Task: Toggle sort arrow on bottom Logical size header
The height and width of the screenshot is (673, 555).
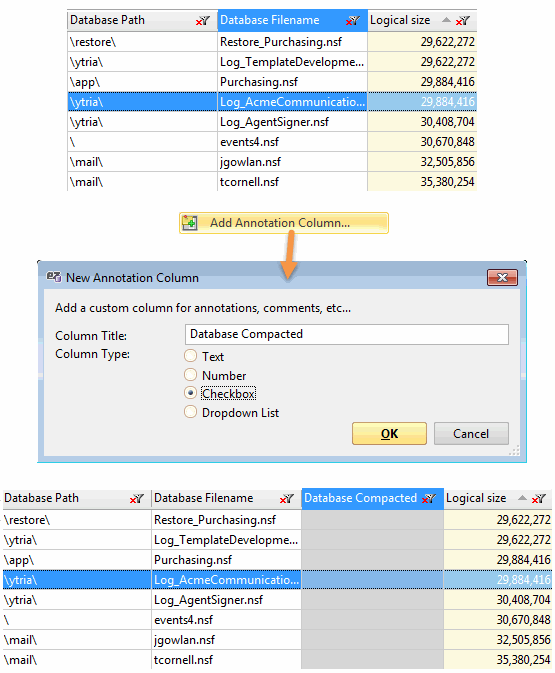Action: click(x=522, y=498)
